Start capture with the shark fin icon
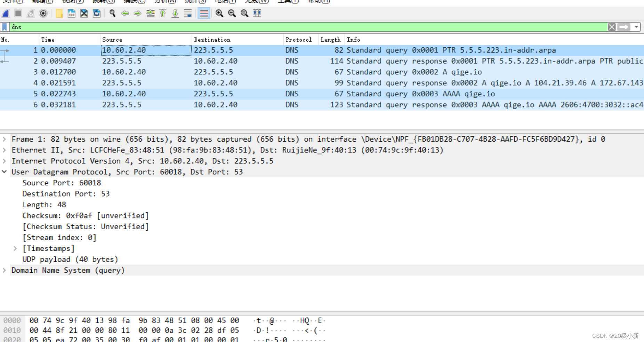Viewport: 644px width, 342px height. [6, 14]
